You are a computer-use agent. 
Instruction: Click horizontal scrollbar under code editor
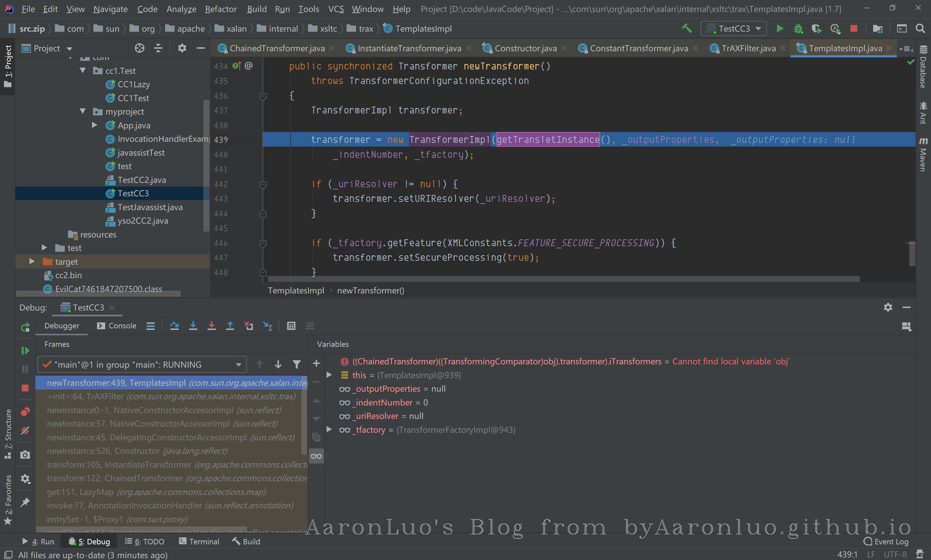tap(563, 279)
